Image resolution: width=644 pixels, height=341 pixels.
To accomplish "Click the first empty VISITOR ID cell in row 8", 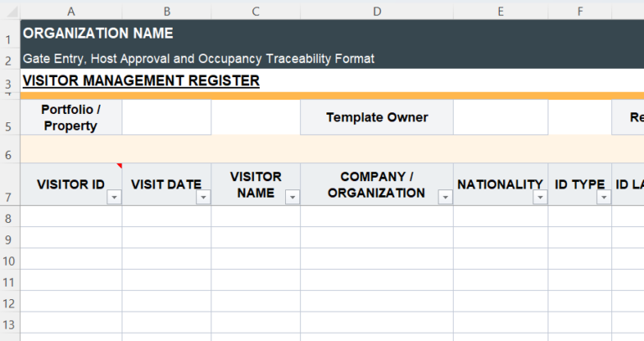I will pyautogui.click(x=71, y=216).
